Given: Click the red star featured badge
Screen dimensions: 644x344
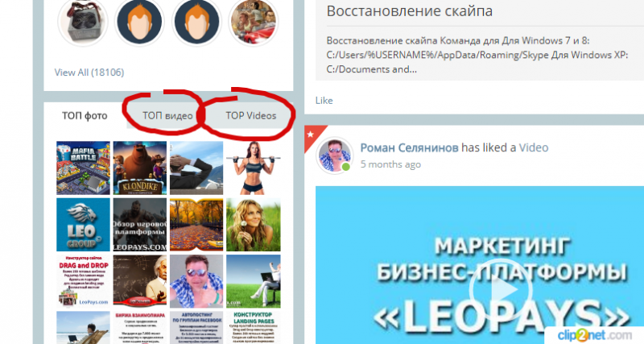Looking at the screenshot, I should tap(312, 135).
